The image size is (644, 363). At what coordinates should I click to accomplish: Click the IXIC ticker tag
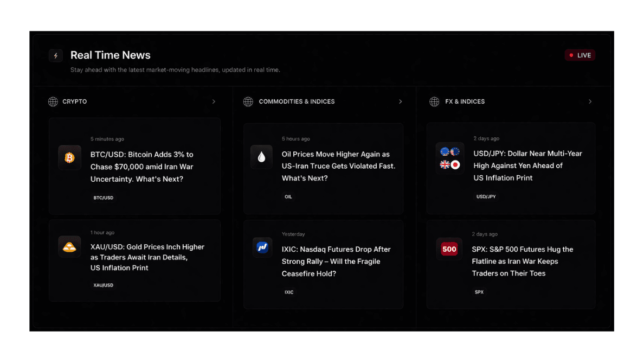(289, 292)
